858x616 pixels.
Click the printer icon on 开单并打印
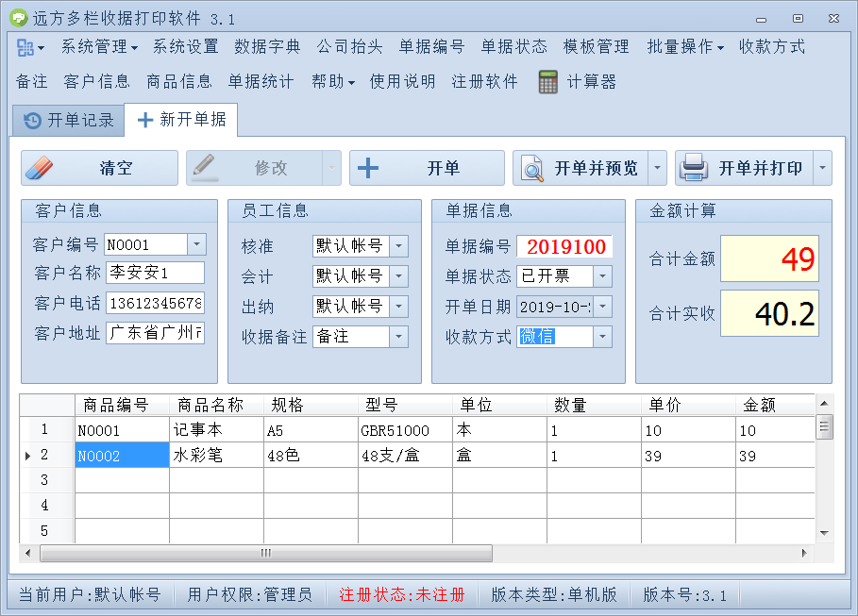(695, 167)
